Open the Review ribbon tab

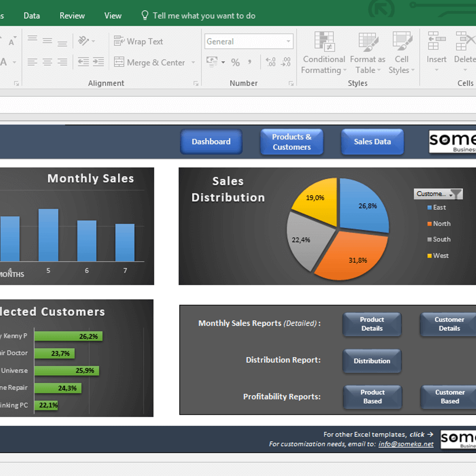72,16
